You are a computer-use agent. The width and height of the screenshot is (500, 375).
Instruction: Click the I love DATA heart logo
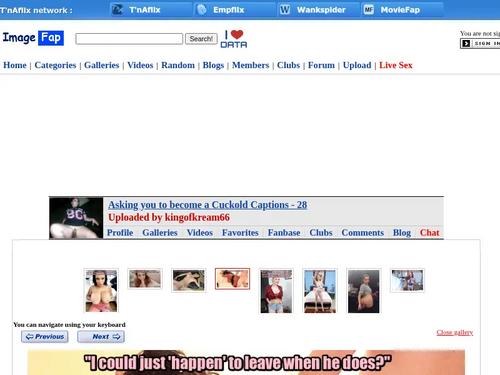pos(234,39)
